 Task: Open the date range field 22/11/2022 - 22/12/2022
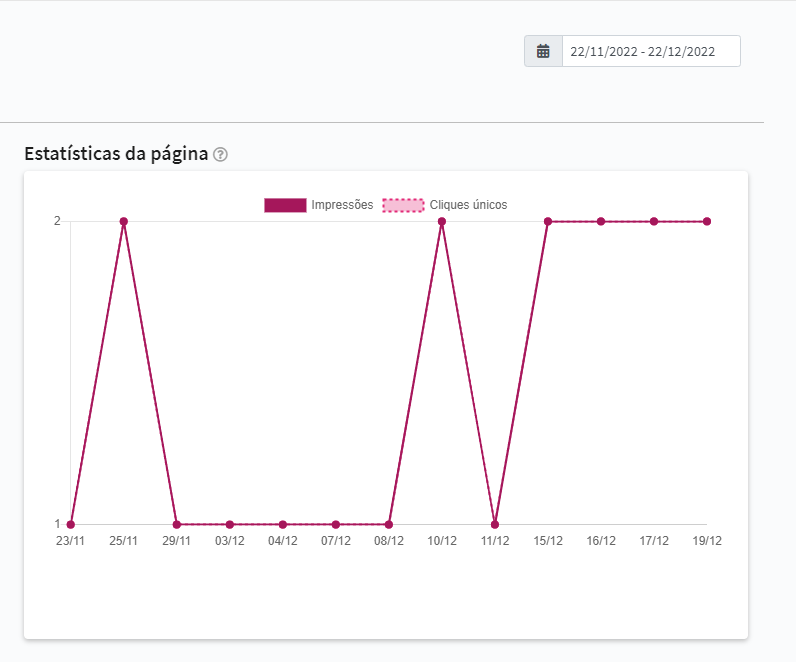pyautogui.click(x=650, y=52)
